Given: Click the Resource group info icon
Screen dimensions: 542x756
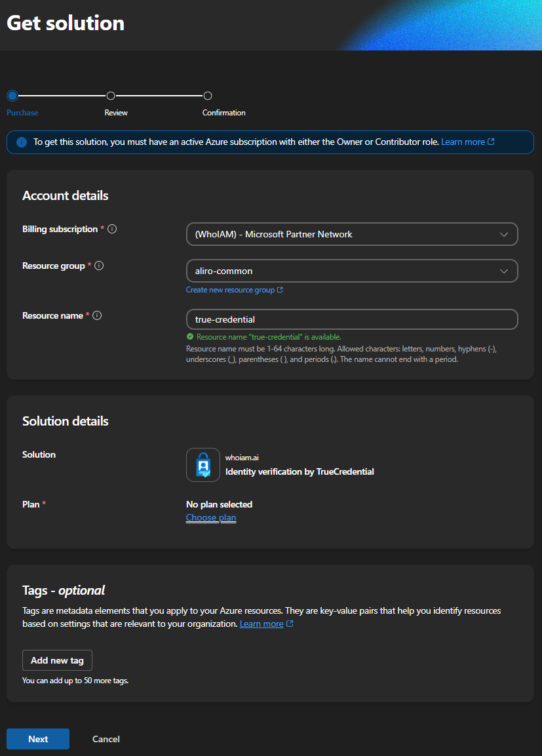Looking at the screenshot, I should tap(99, 266).
